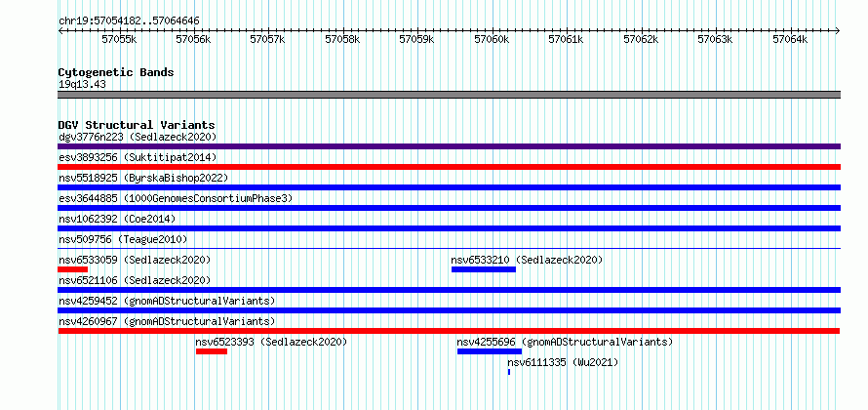Select the nsv1062392 (Coe2014) label
This screenshot has width=868, height=410.
tap(117, 219)
